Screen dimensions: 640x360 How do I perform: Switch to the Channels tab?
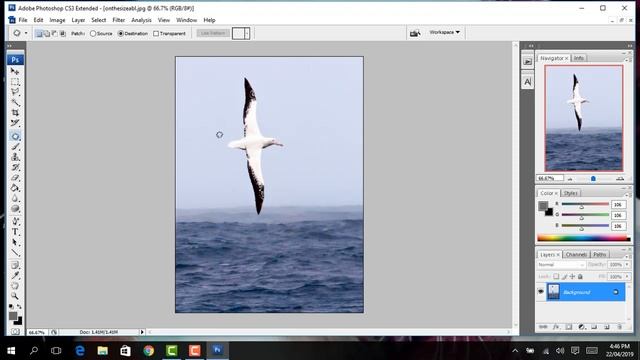tap(576, 254)
